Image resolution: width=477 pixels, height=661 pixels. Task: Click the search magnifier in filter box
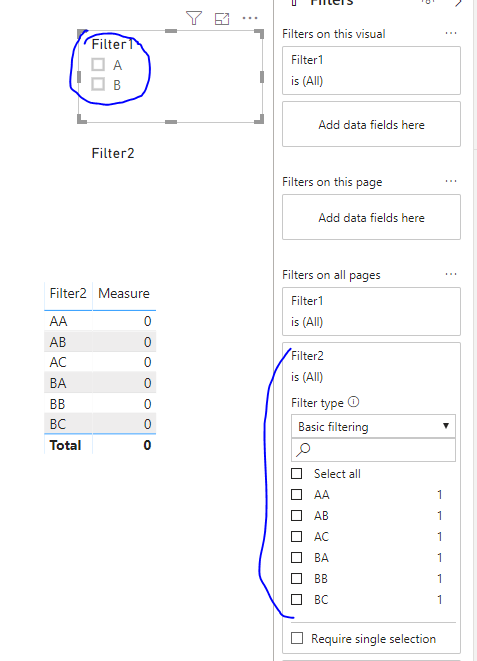click(303, 449)
